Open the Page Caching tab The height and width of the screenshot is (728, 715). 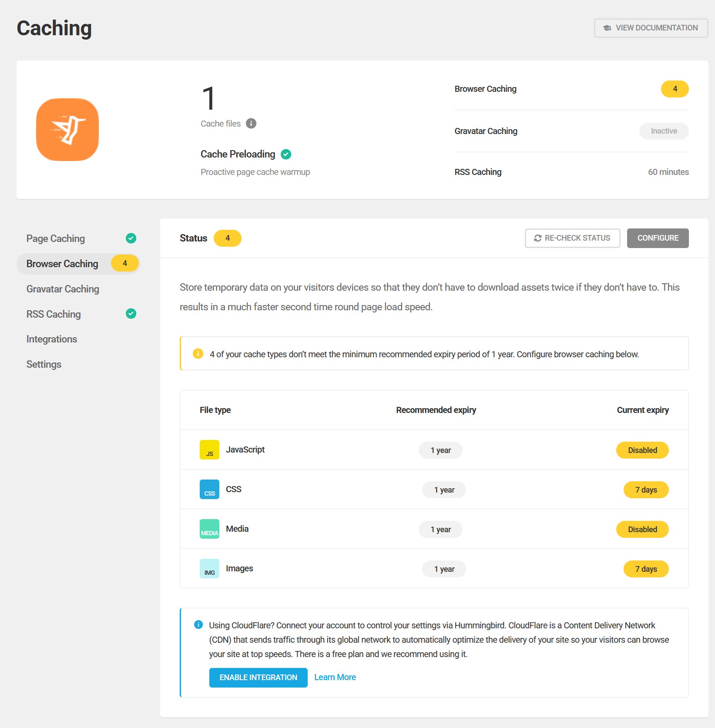pos(56,238)
